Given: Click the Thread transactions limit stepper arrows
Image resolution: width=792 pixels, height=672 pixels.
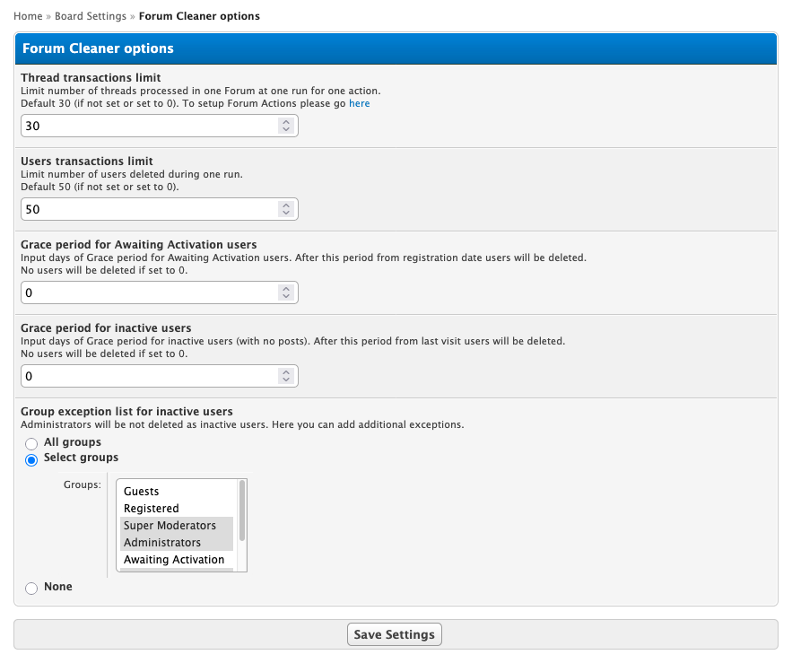Looking at the screenshot, I should click(286, 127).
